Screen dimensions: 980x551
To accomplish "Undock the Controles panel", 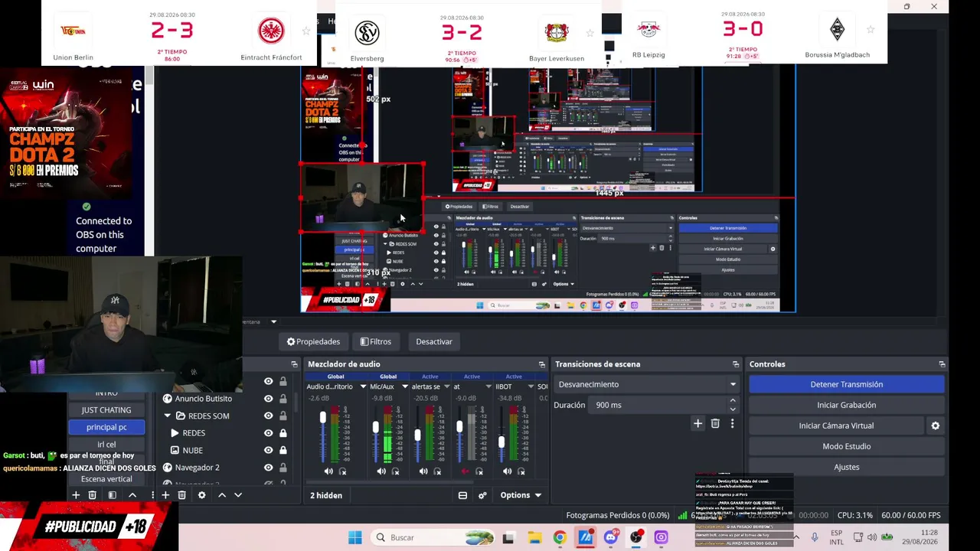I will tap(942, 364).
